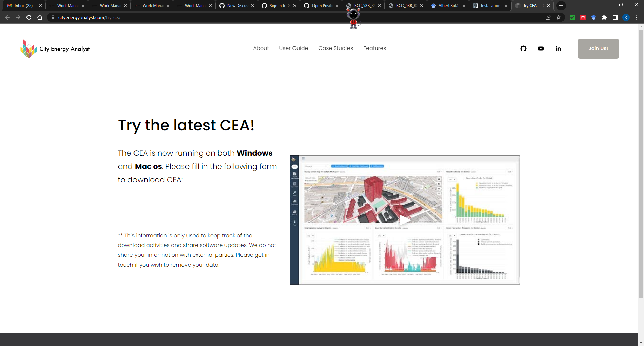Open the Case Studies menu item

tap(335, 48)
